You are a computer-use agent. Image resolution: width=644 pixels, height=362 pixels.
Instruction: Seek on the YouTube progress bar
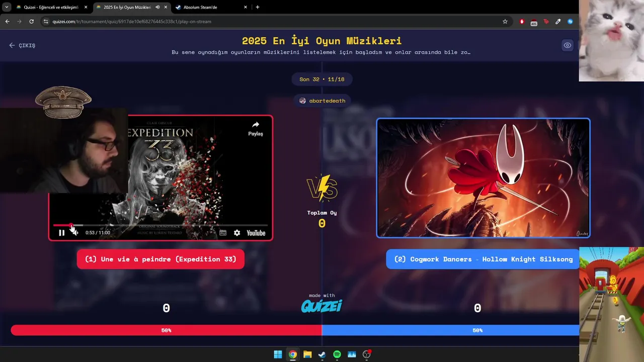[160, 225]
